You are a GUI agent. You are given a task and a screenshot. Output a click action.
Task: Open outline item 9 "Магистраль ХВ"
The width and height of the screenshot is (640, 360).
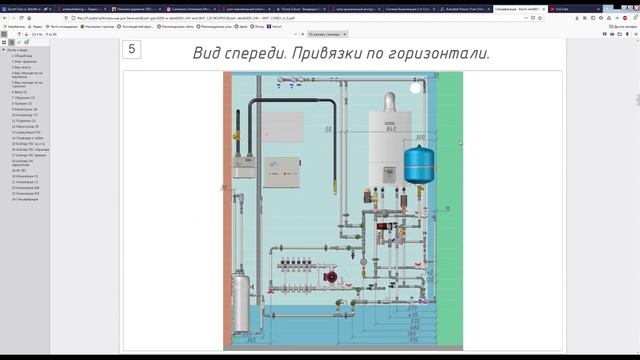coord(24,109)
